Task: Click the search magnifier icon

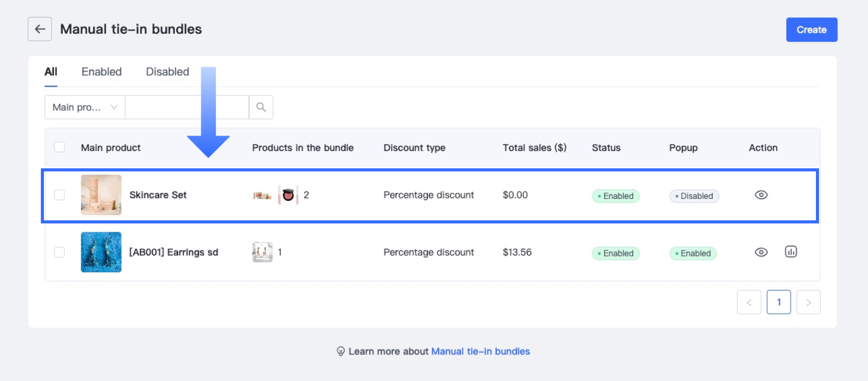Action: click(261, 107)
